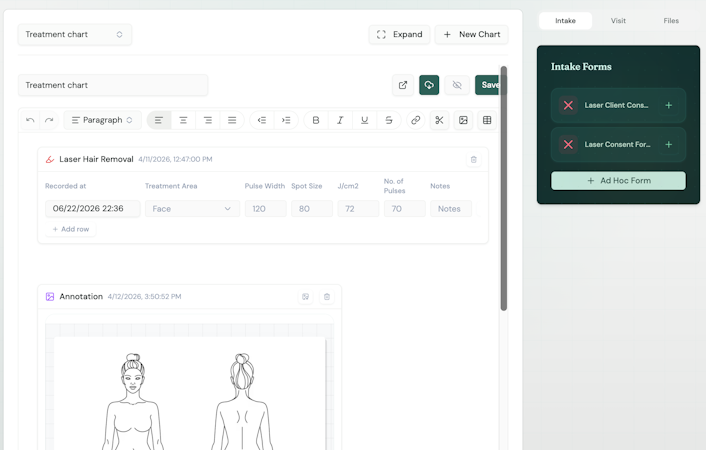Click the chart vertical scrollbar

pos(504,188)
